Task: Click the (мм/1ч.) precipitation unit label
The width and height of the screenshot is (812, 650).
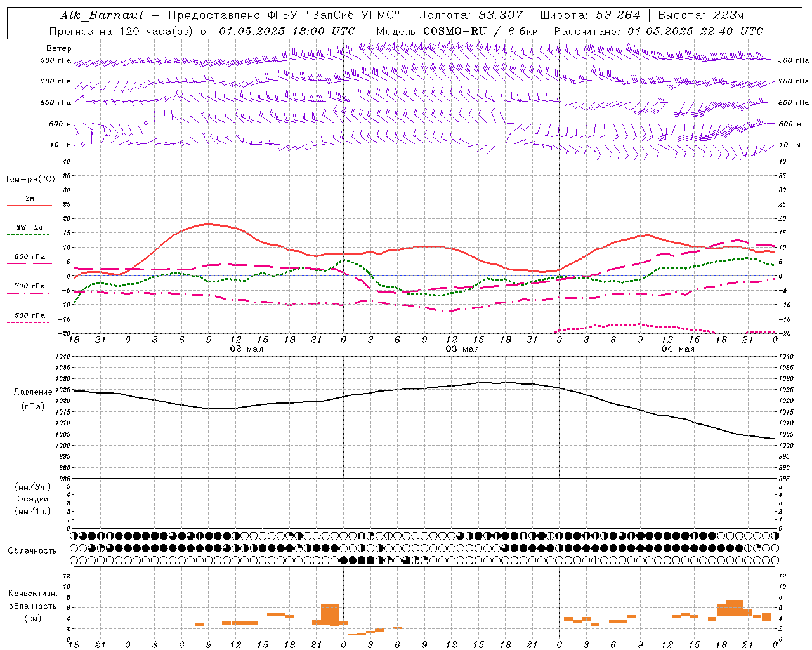Action: 33,511
